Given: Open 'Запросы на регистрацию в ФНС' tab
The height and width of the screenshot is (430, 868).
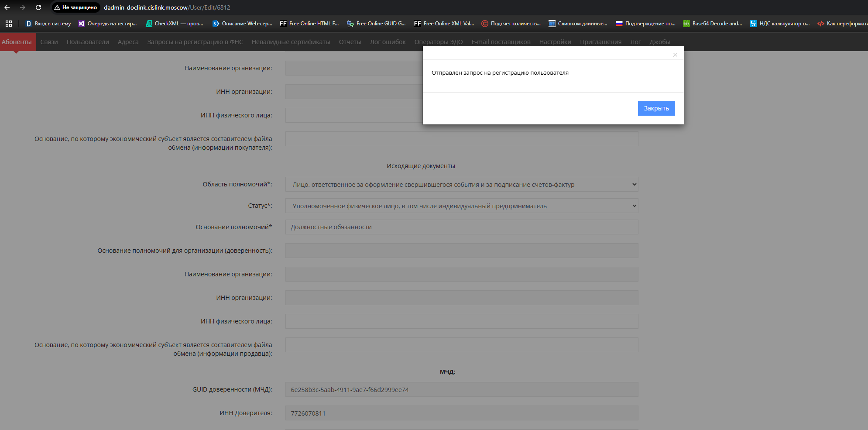Looking at the screenshot, I should click(195, 42).
